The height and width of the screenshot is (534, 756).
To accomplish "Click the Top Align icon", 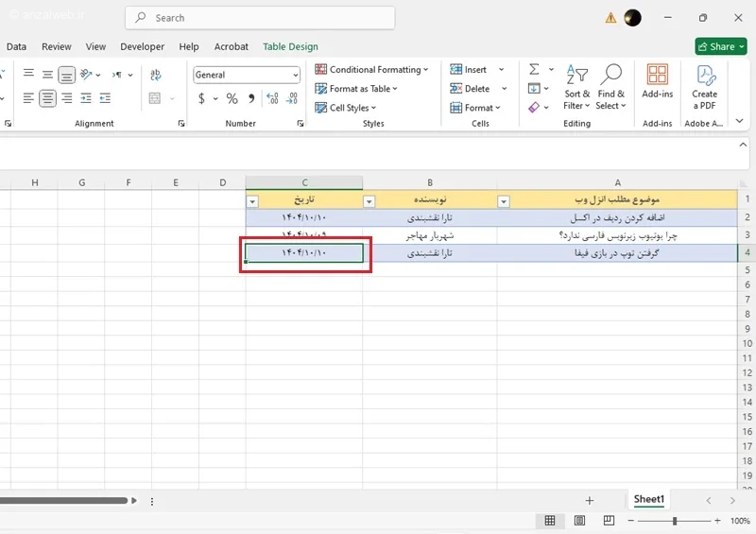I will [x=28, y=75].
